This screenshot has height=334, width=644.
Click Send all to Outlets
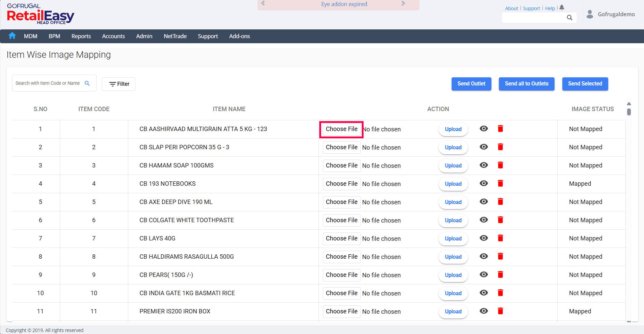(527, 84)
